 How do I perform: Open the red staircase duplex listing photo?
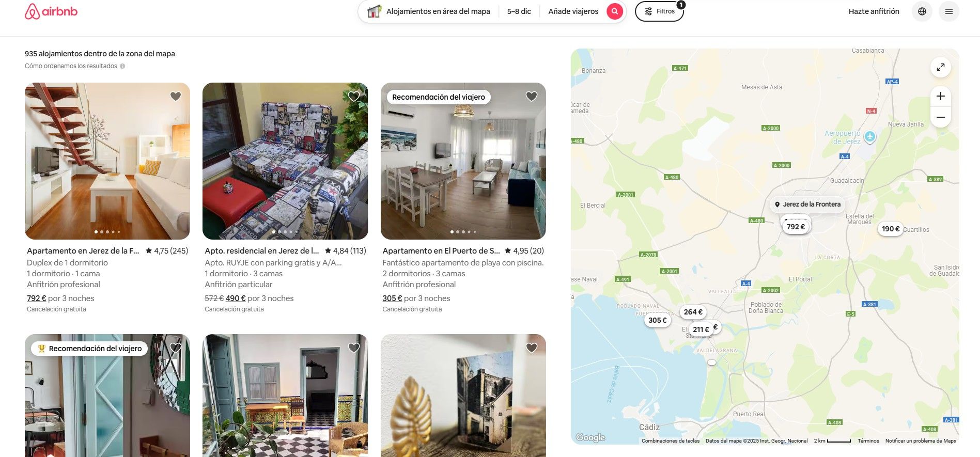click(107, 161)
